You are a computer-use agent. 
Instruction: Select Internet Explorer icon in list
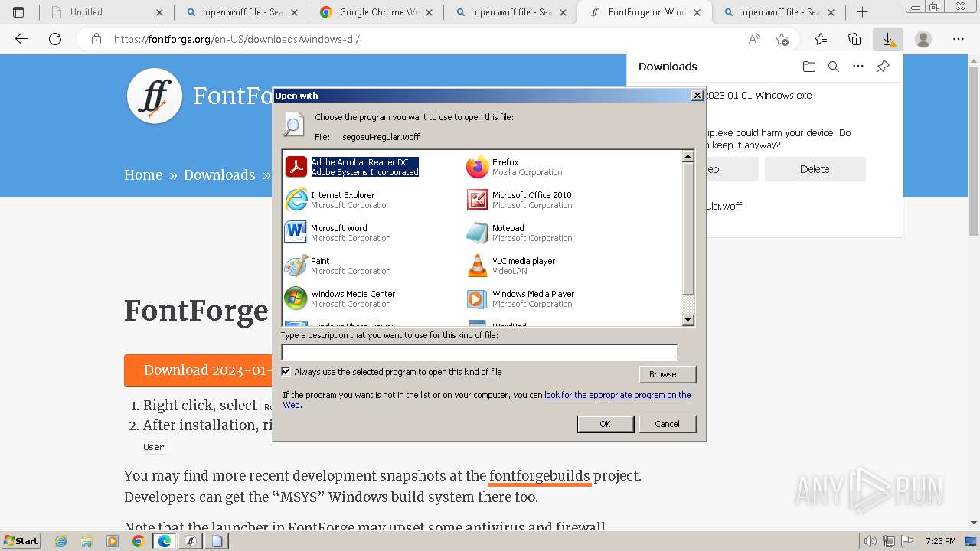(x=296, y=200)
